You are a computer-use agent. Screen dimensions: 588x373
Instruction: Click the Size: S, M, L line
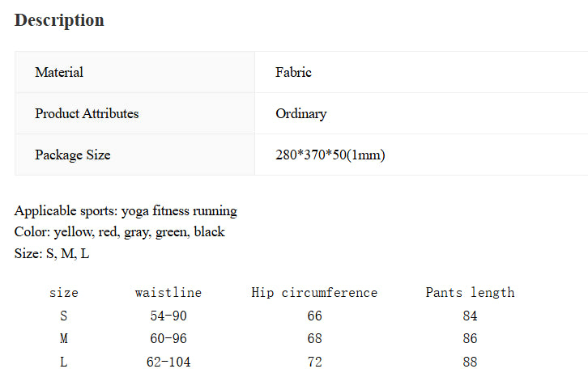(52, 253)
